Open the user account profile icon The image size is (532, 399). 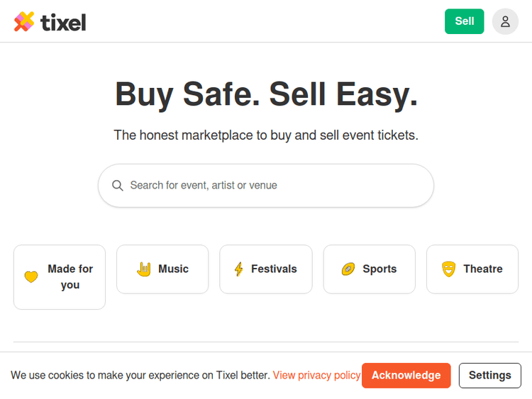pyautogui.click(x=505, y=21)
